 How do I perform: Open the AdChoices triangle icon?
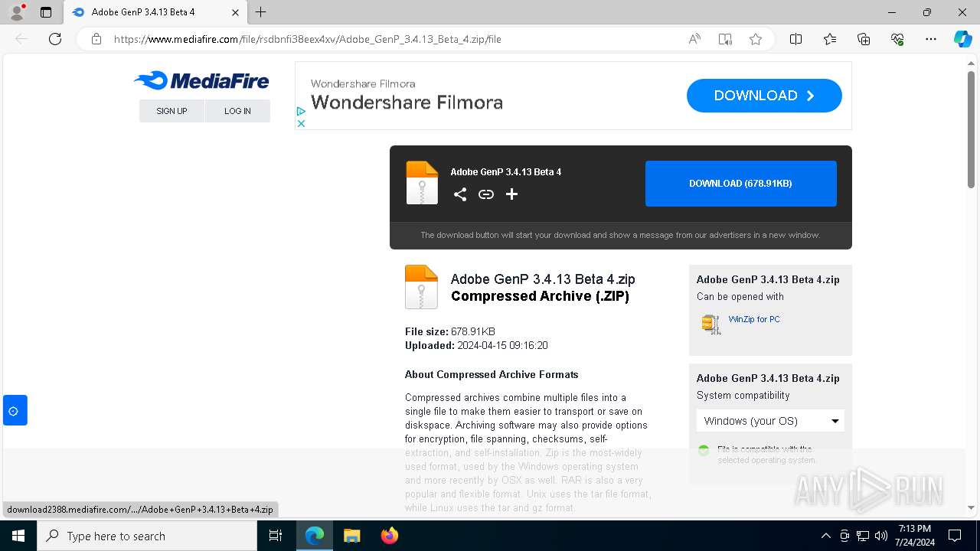[301, 112]
